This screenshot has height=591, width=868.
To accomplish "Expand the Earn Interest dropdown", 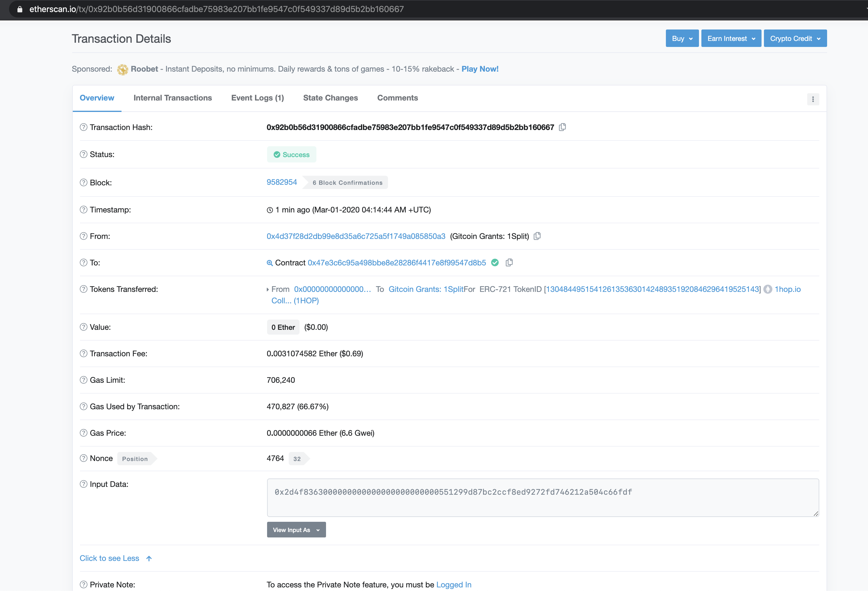I will pyautogui.click(x=731, y=39).
